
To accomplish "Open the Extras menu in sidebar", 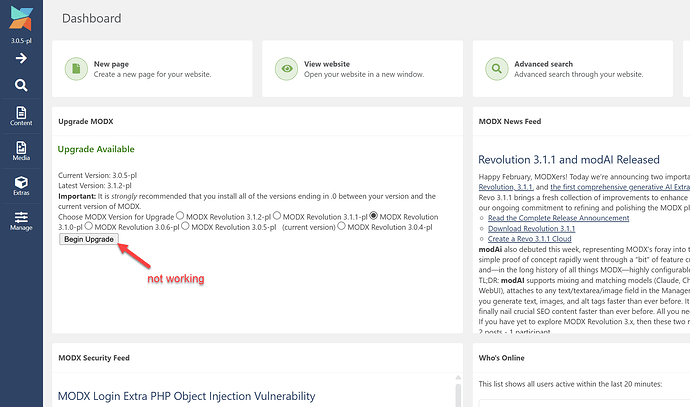I will click(x=21, y=186).
